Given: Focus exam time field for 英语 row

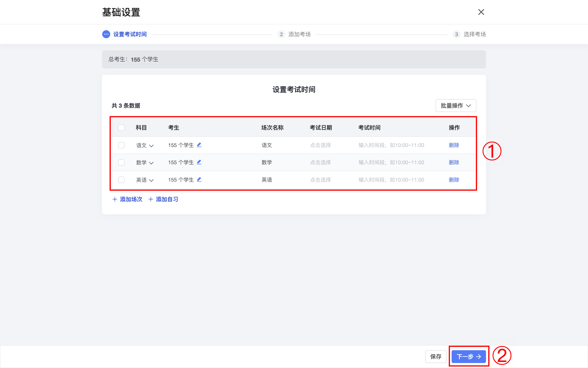Looking at the screenshot, I should [391, 180].
